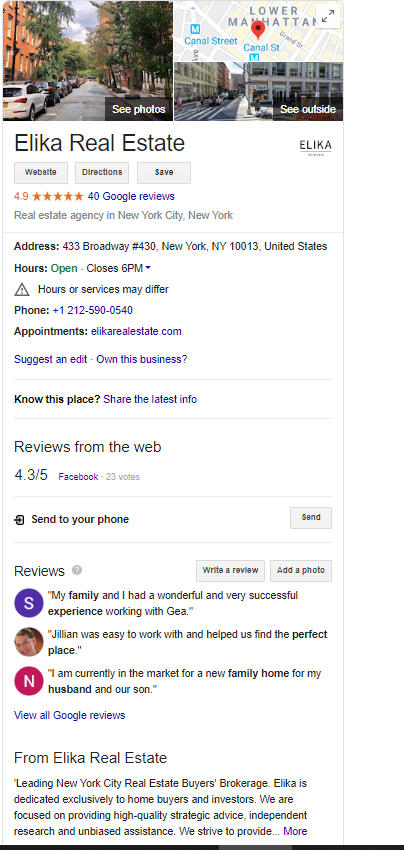
Task: Open the '40 Google reviews' link
Action: pos(131,196)
